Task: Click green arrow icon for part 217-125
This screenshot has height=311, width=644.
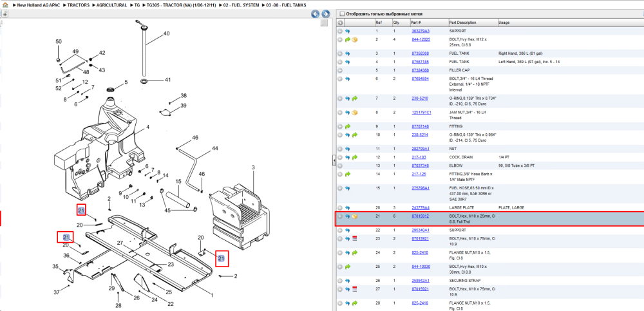Action: coord(348,174)
